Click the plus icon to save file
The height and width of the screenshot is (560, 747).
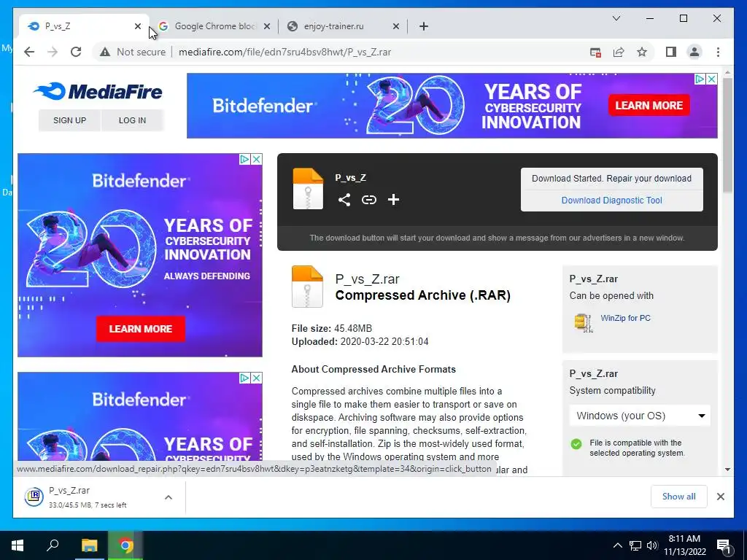click(x=393, y=200)
